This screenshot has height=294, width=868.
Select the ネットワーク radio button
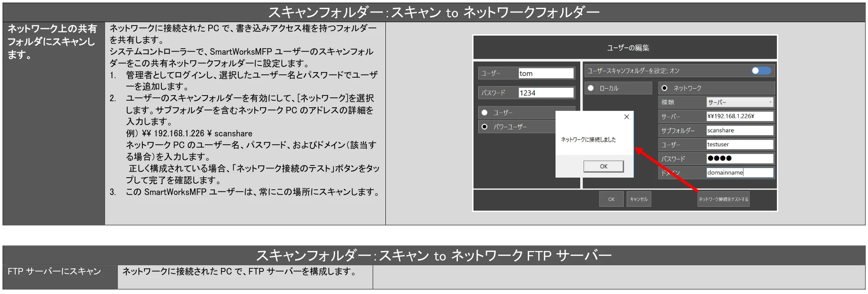coord(664,88)
